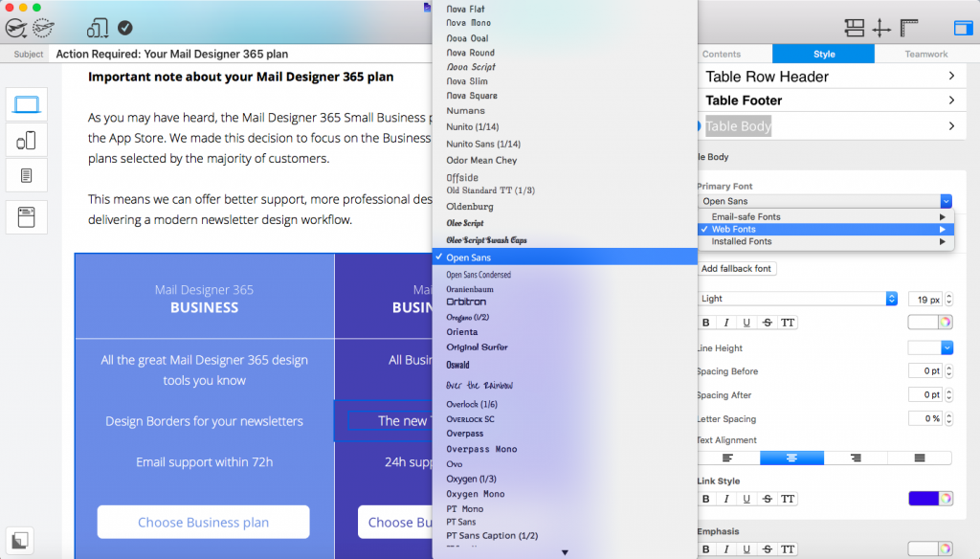Adjust the Spacing After stepper
This screenshot has height=559, width=980.
click(x=948, y=395)
